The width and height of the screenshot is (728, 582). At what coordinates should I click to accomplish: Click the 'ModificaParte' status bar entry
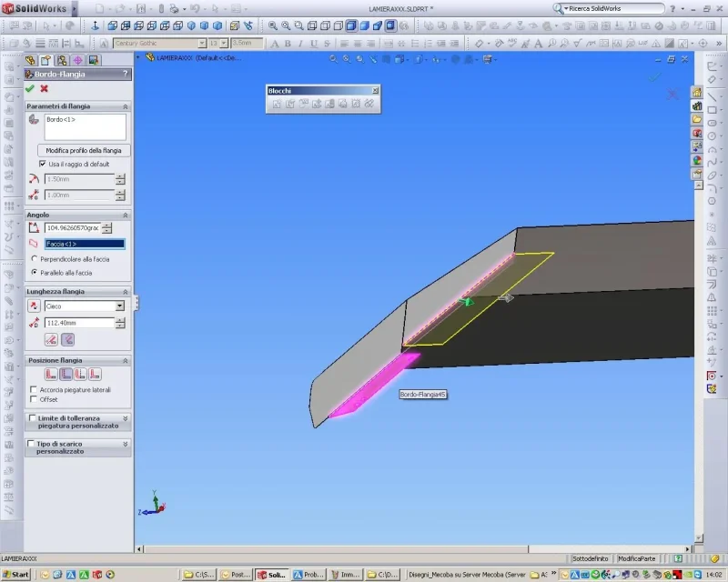pyautogui.click(x=636, y=558)
